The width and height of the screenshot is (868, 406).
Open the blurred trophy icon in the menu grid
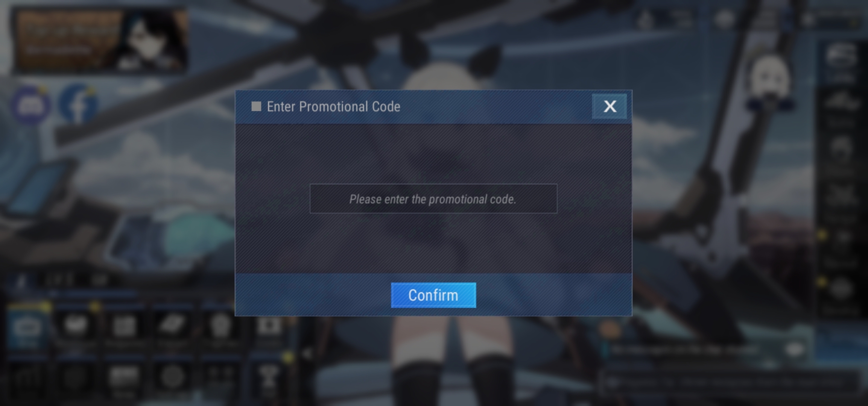pyautogui.click(x=269, y=377)
